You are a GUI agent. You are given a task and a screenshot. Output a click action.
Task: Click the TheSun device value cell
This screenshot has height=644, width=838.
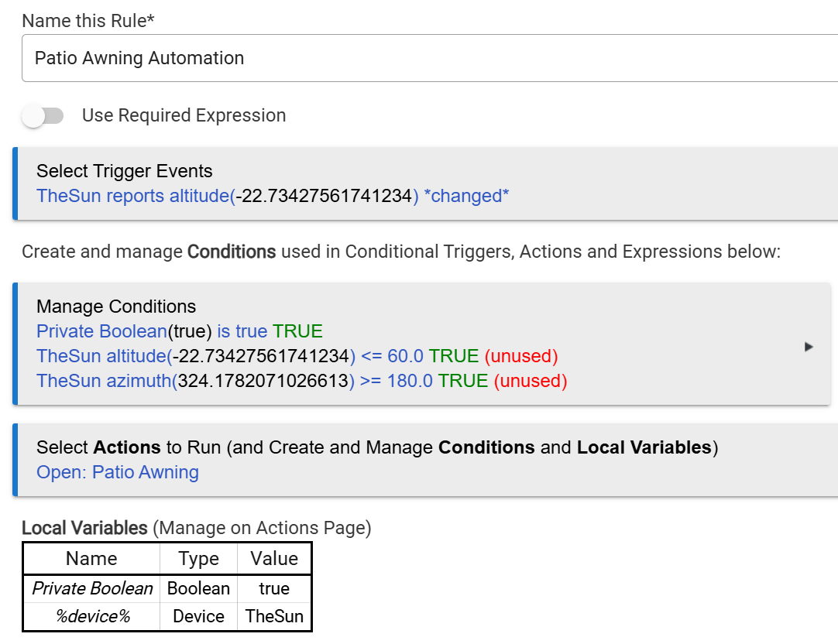click(x=274, y=616)
